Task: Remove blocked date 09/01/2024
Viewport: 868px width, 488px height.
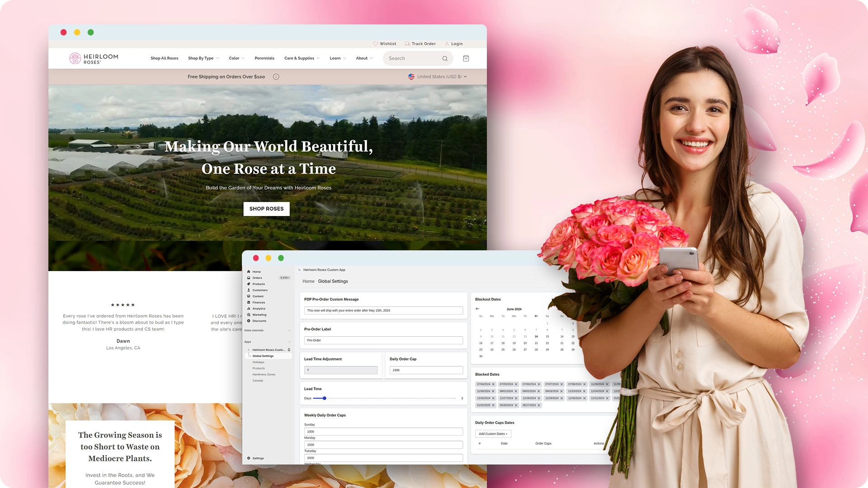Action: [x=516, y=391]
